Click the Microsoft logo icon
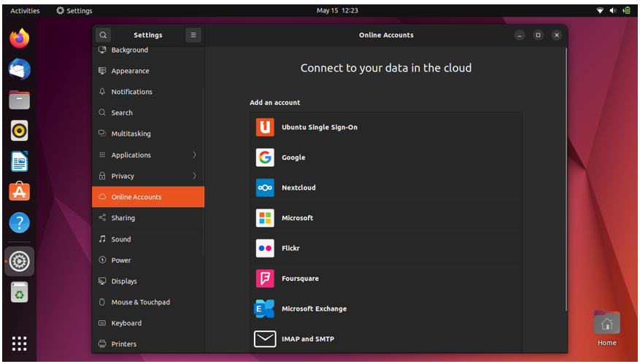This screenshot has height=364, width=640. 265,218
